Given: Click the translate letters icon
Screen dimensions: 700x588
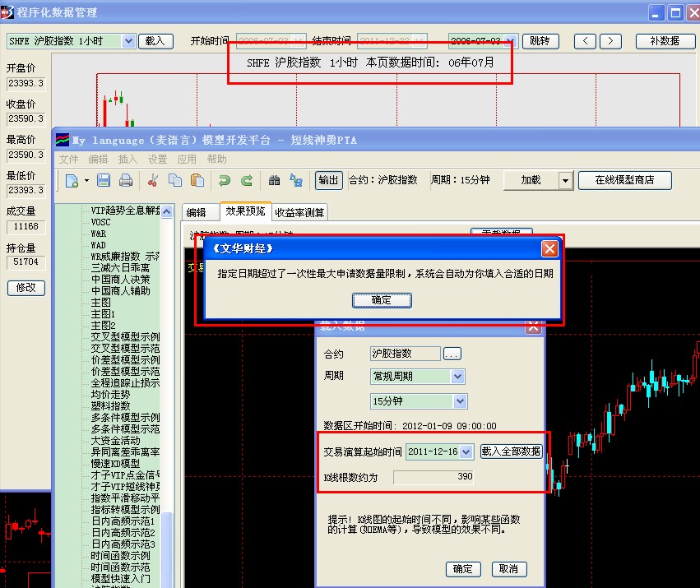Looking at the screenshot, I should tap(297, 181).
